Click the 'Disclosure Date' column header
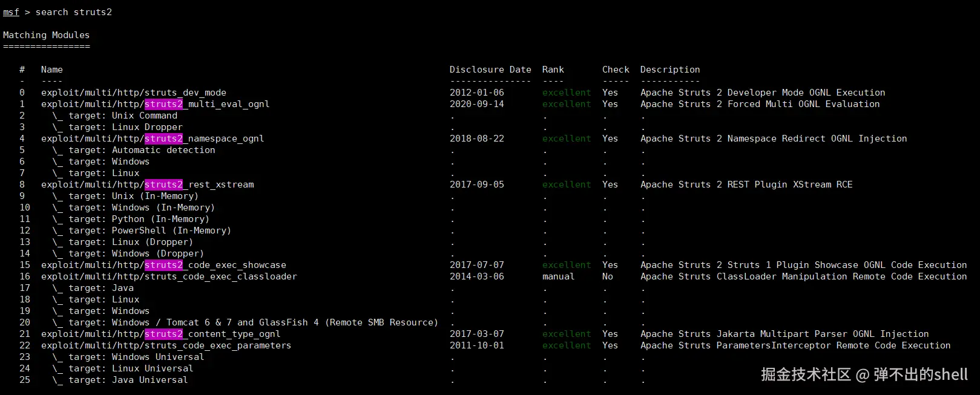This screenshot has height=395, width=980. pyautogui.click(x=490, y=70)
